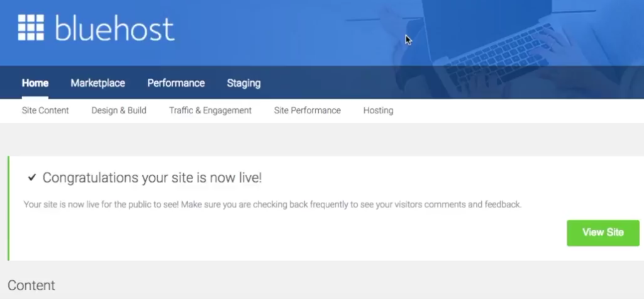Click the green View Site button

(x=603, y=233)
